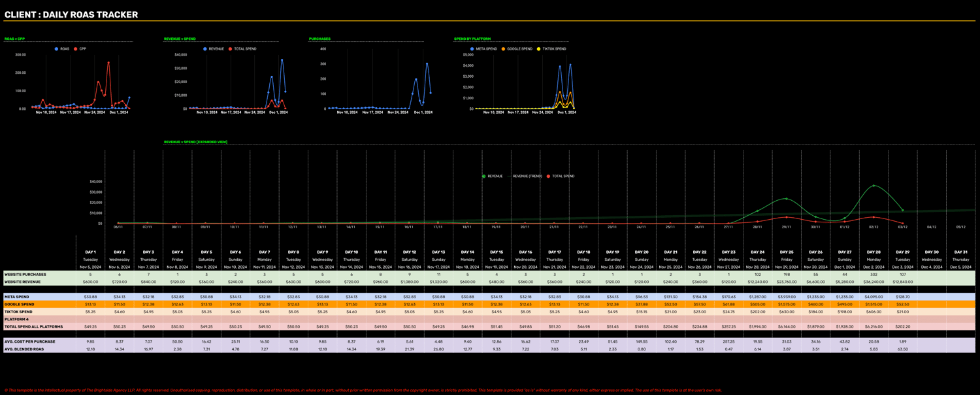
Task: Select the 'DAY 31' column header
Action: click(960, 252)
